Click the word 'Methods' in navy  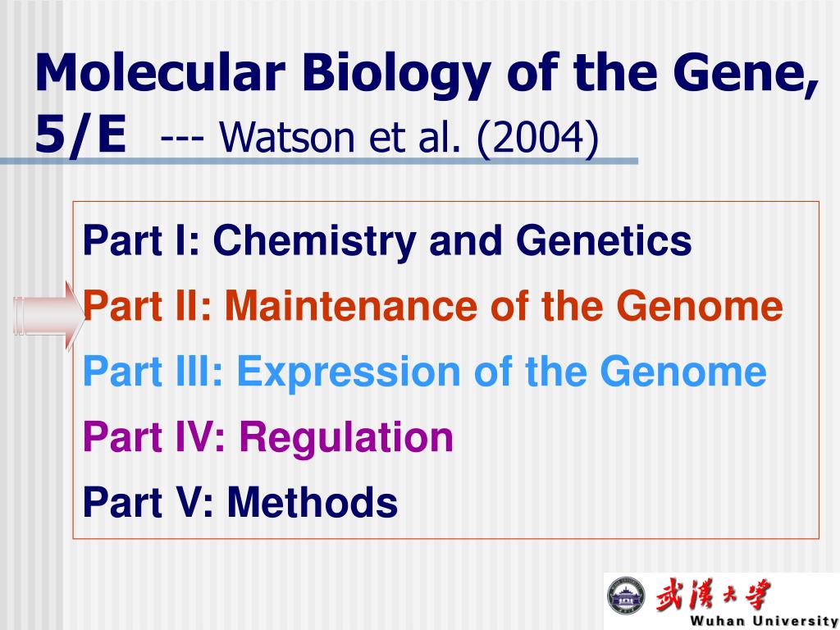click(x=313, y=503)
